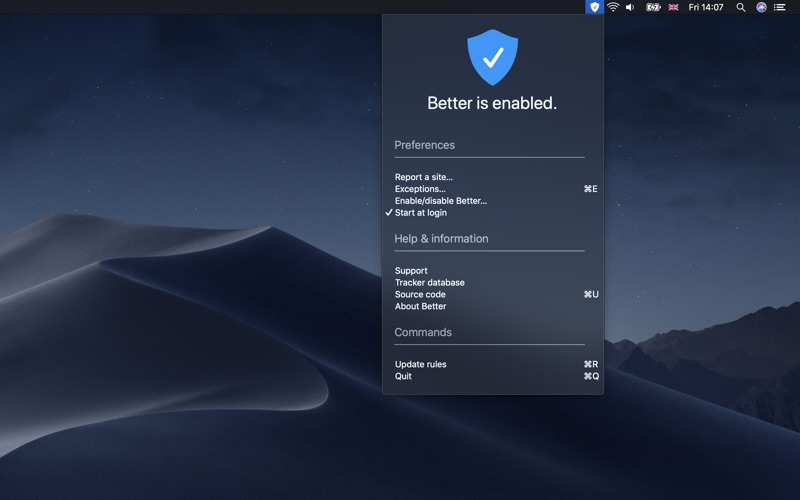Launch Siri from the menu bar

[761, 7]
